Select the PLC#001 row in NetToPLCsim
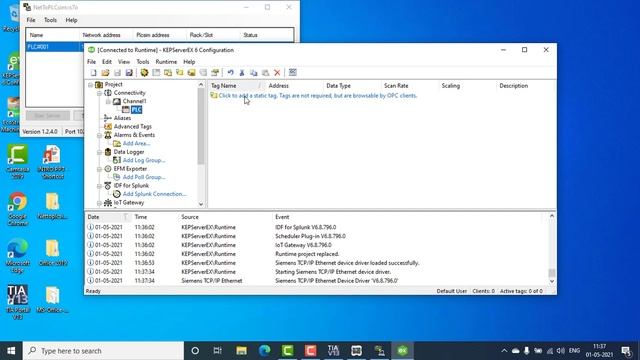 (x=55, y=47)
